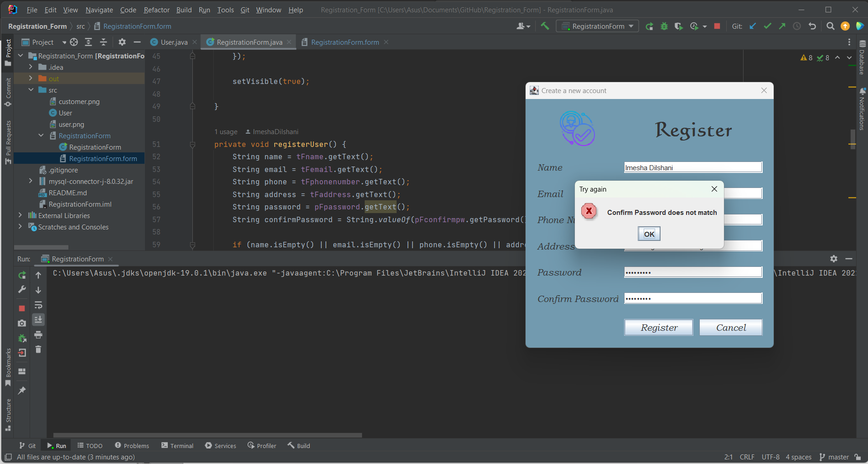
Task: Open the Refactor menu
Action: pos(156,10)
